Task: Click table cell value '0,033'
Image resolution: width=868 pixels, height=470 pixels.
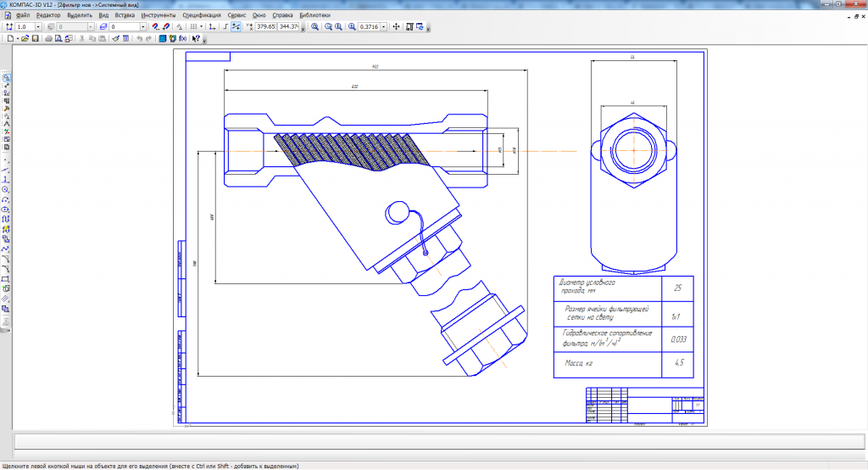Action: pyautogui.click(x=678, y=339)
